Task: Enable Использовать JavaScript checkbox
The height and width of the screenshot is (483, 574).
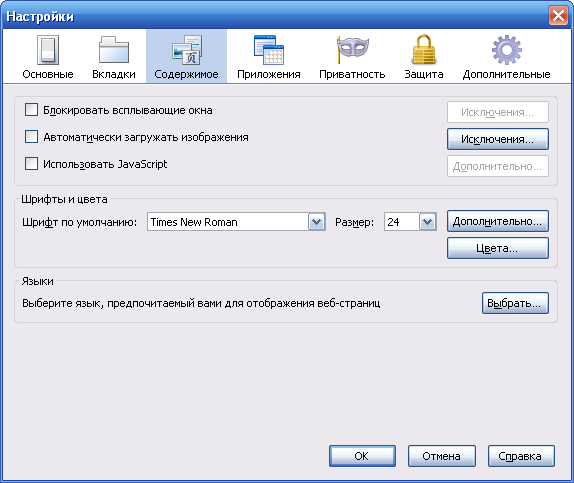Action: [31, 164]
